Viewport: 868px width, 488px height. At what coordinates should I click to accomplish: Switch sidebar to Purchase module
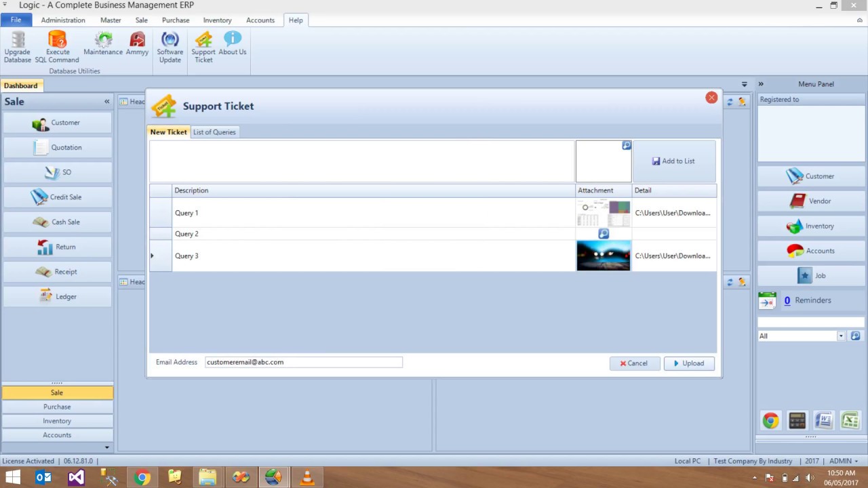point(57,407)
